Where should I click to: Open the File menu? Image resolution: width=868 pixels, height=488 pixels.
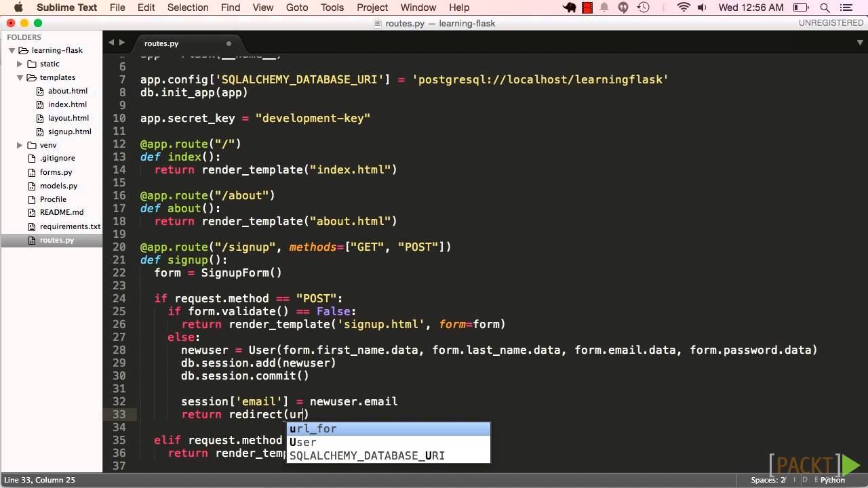pyautogui.click(x=117, y=7)
